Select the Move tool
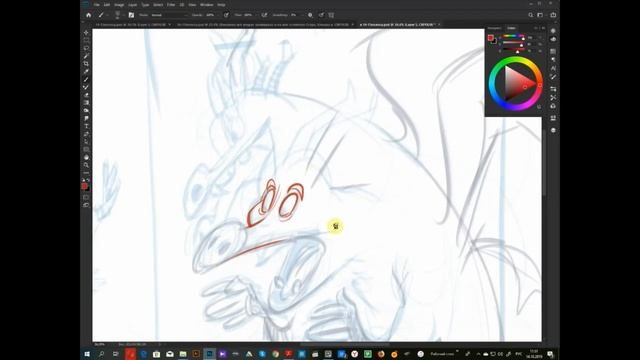The width and height of the screenshot is (640, 360). tap(86, 33)
